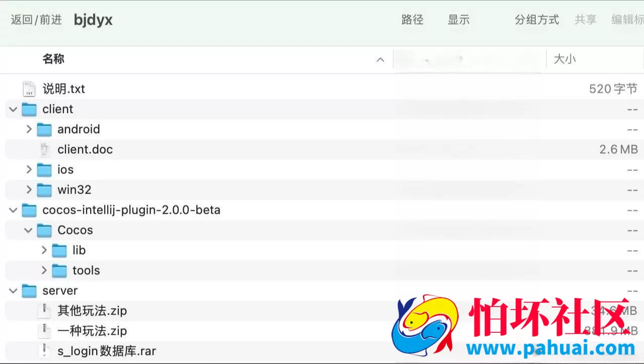Select the lib folder name
Image resolution: width=644 pixels, height=364 pixels.
79,251
